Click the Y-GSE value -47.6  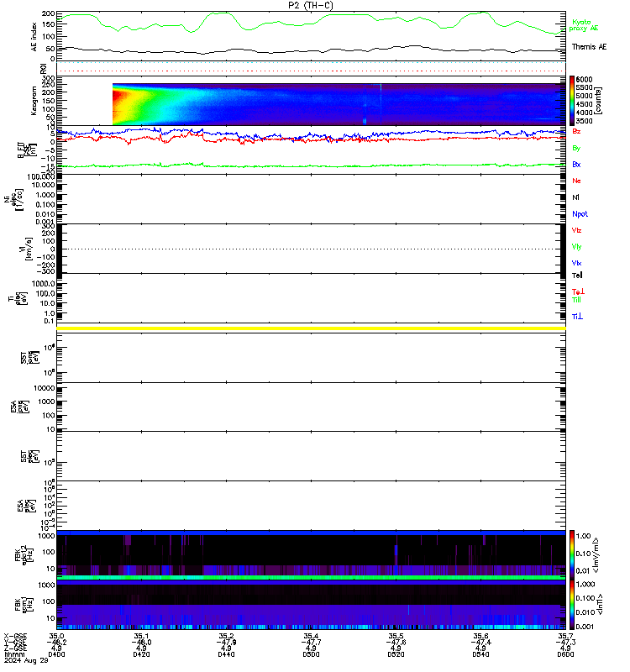(x=396, y=642)
